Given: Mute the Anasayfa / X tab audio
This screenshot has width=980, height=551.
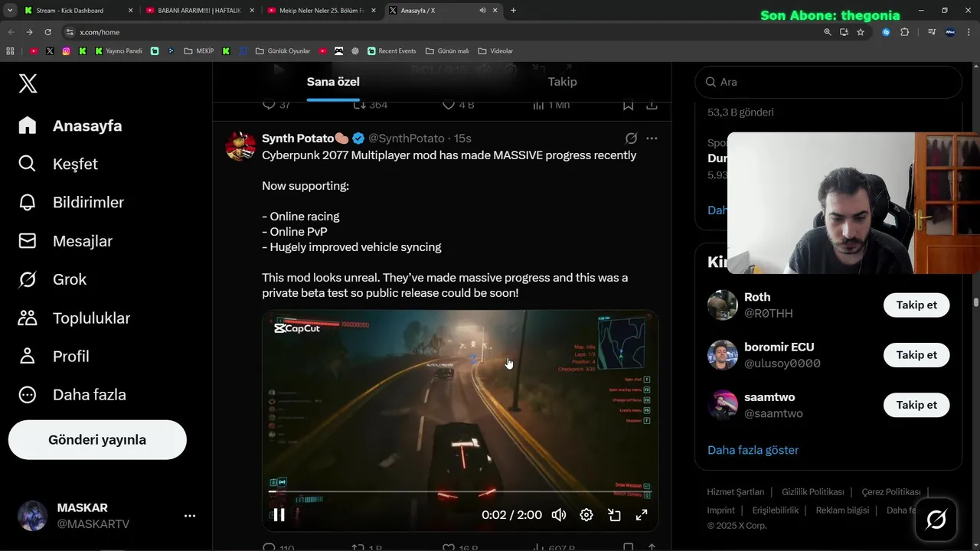Looking at the screenshot, I should point(482,11).
